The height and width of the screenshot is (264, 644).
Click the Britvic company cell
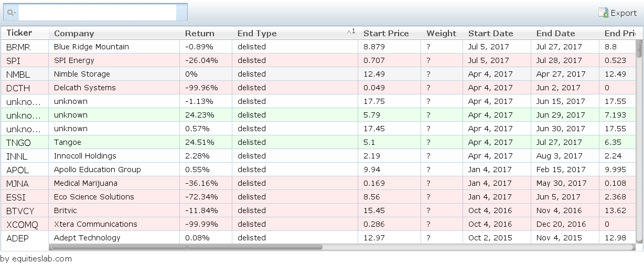pyautogui.click(x=114, y=210)
